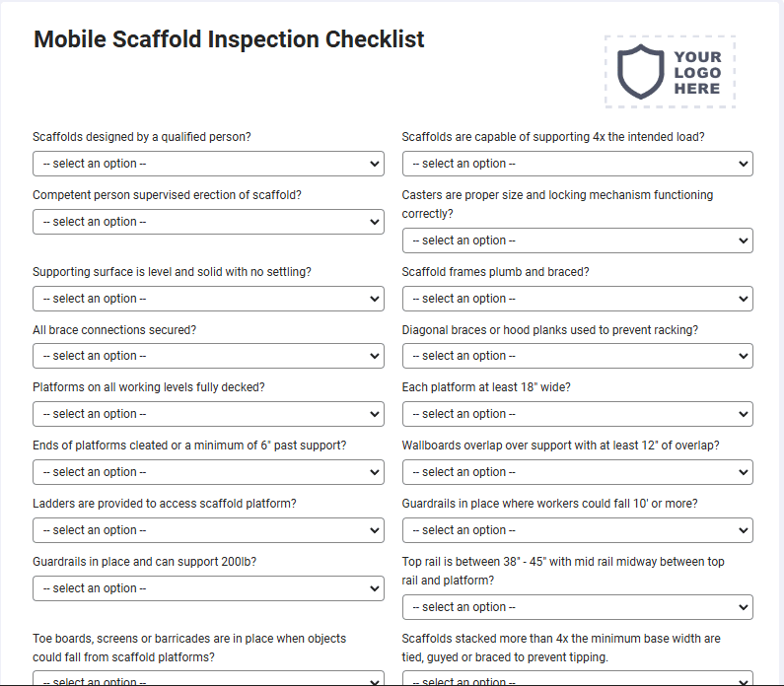Screen dimensions: 784x686
Task: Expand Top rail between 38" - 45" dropdown
Action: tap(578, 607)
